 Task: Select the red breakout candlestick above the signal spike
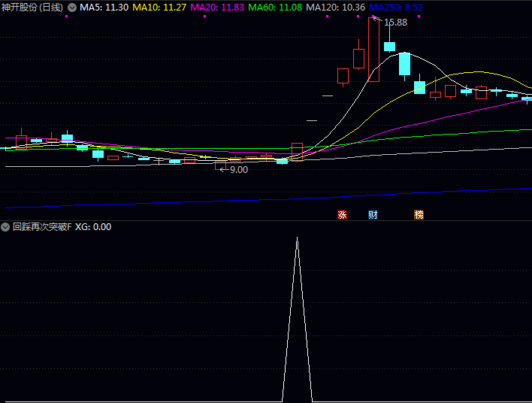(297, 151)
